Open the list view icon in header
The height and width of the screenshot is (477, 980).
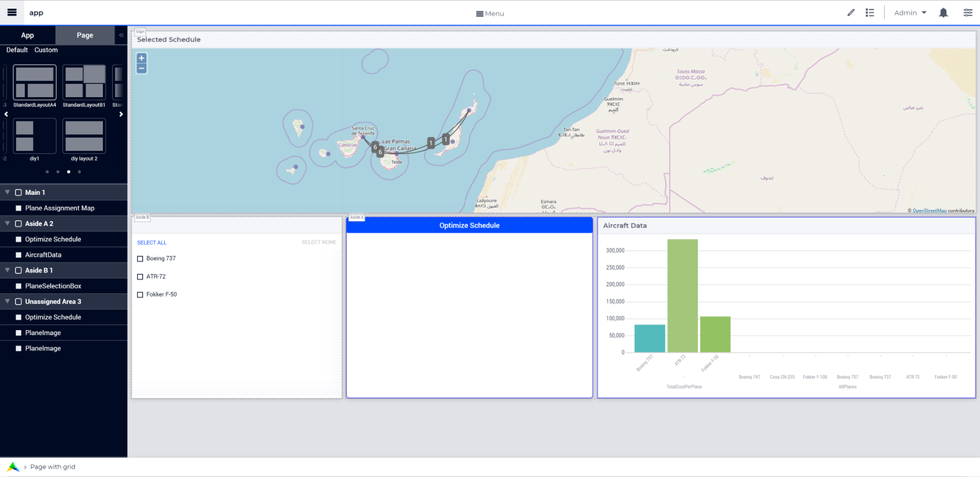point(870,13)
